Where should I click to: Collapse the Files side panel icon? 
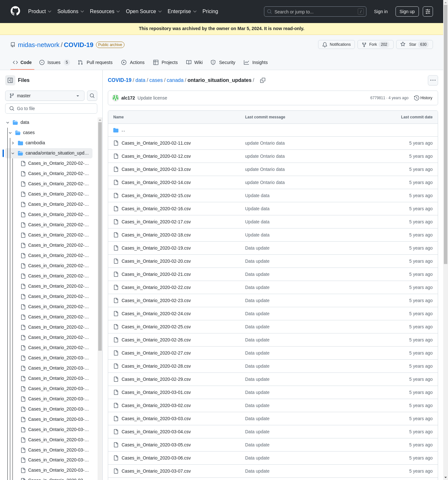[x=10, y=80]
